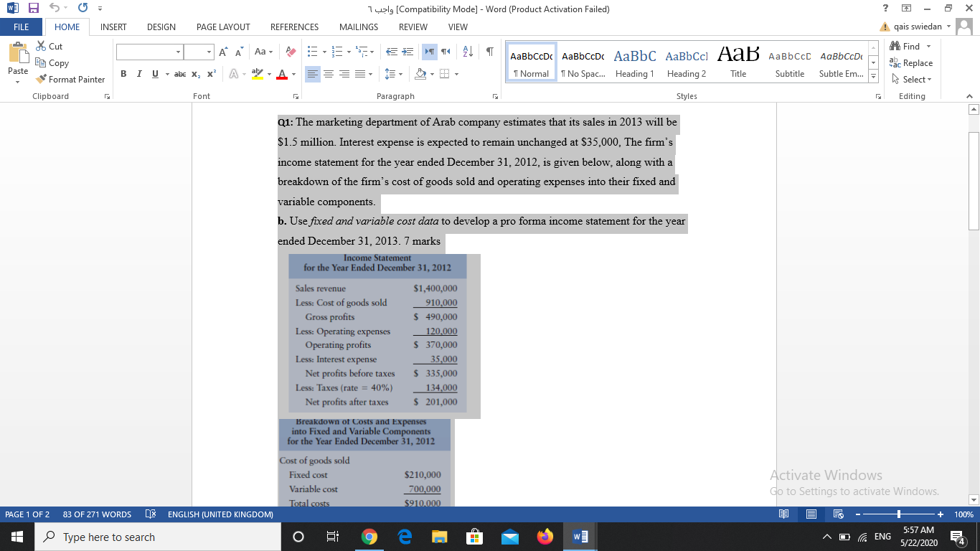Toggle right-to-left text direction

(446, 52)
